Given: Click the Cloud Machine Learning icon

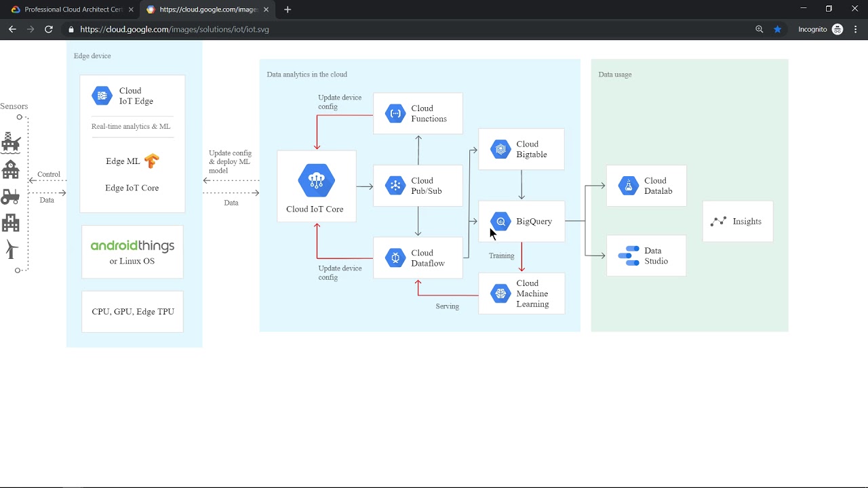Looking at the screenshot, I should pyautogui.click(x=500, y=293).
